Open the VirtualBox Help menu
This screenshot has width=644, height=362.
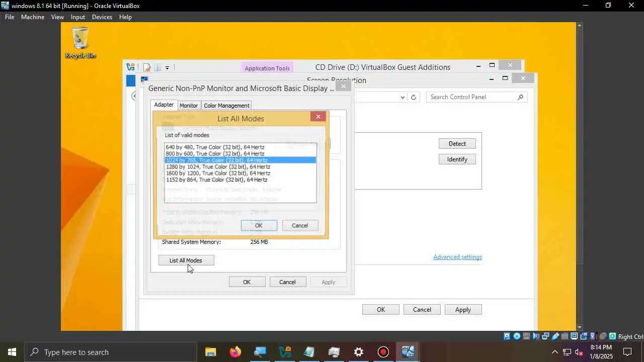125,17
